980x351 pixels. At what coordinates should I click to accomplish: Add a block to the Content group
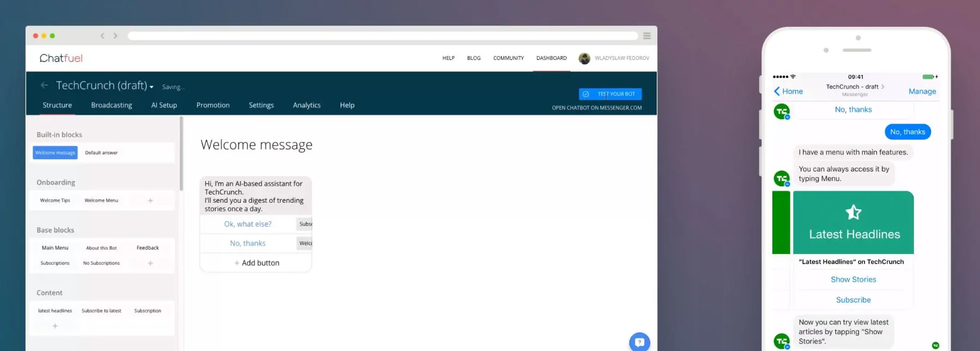click(55, 326)
